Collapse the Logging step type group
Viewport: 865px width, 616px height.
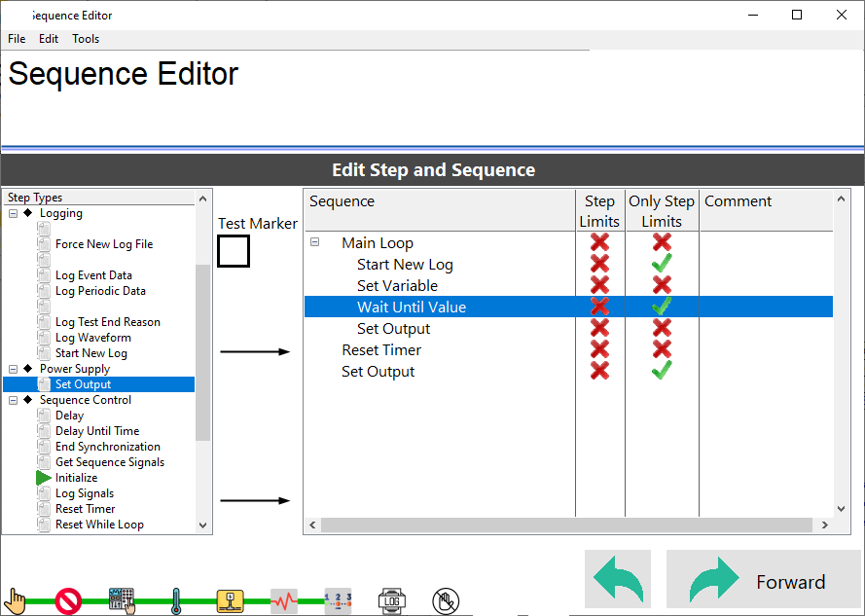pyautogui.click(x=13, y=213)
